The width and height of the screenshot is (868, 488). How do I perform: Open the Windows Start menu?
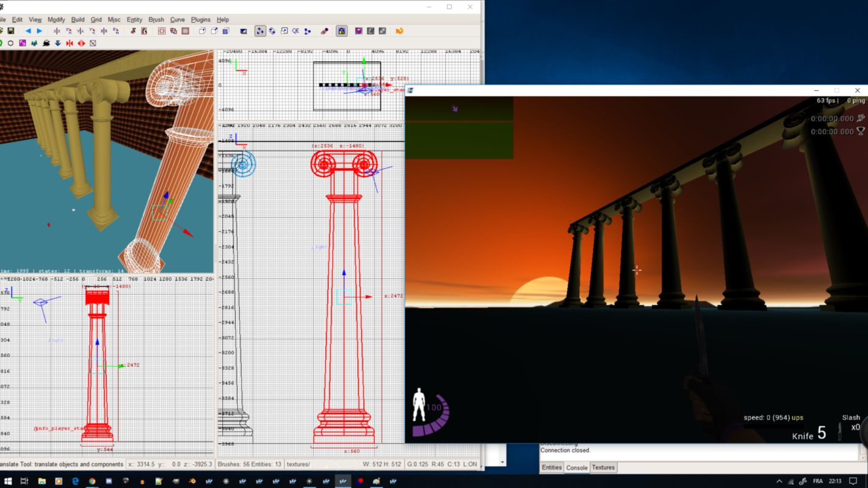pyautogui.click(x=7, y=481)
